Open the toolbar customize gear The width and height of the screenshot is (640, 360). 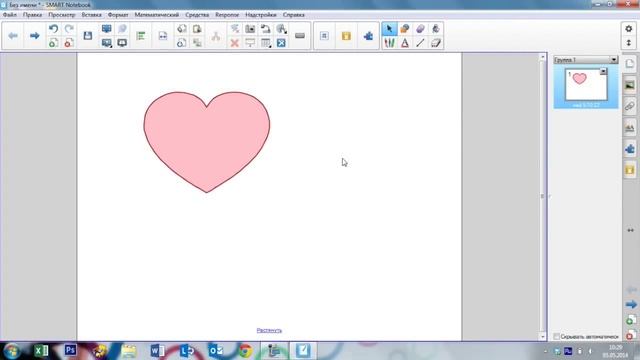pos(629,29)
